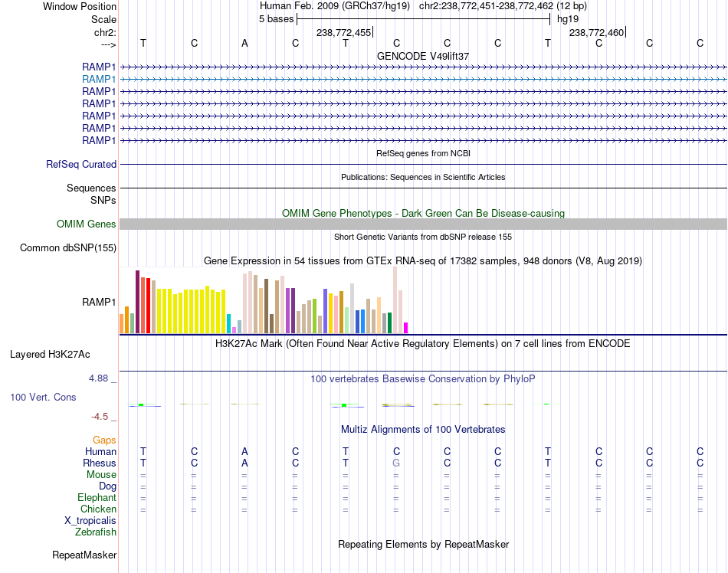Viewport: 728px width, 573px height.
Task: Click the 'chr2:' base position label
Action: pyautogui.click(x=105, y=32)
